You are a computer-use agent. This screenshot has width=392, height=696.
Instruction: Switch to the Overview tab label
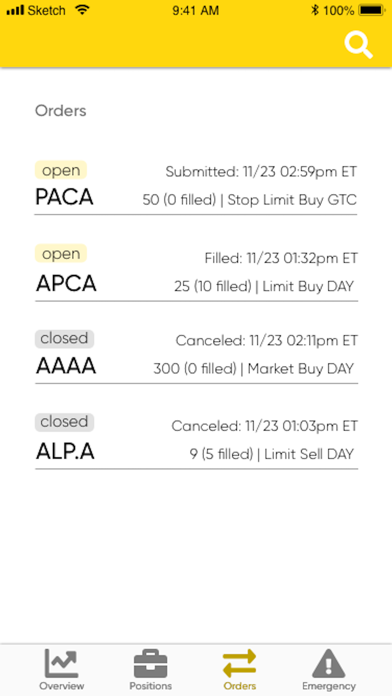pos(62,686)
